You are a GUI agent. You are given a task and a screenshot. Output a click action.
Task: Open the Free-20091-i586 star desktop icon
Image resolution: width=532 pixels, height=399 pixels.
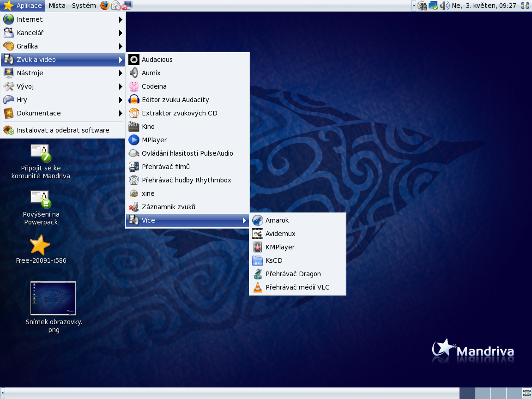(40, 245)
